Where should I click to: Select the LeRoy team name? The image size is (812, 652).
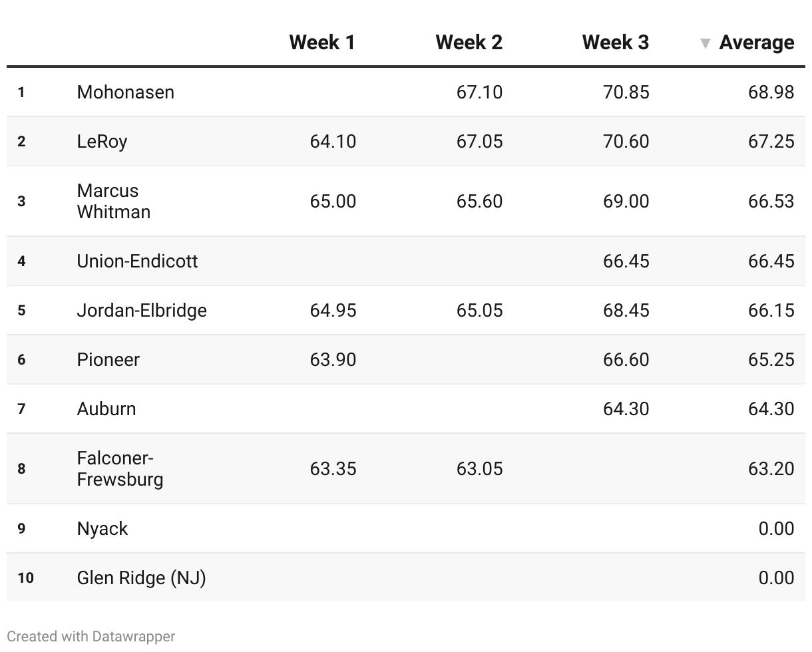tap(102, 141)
